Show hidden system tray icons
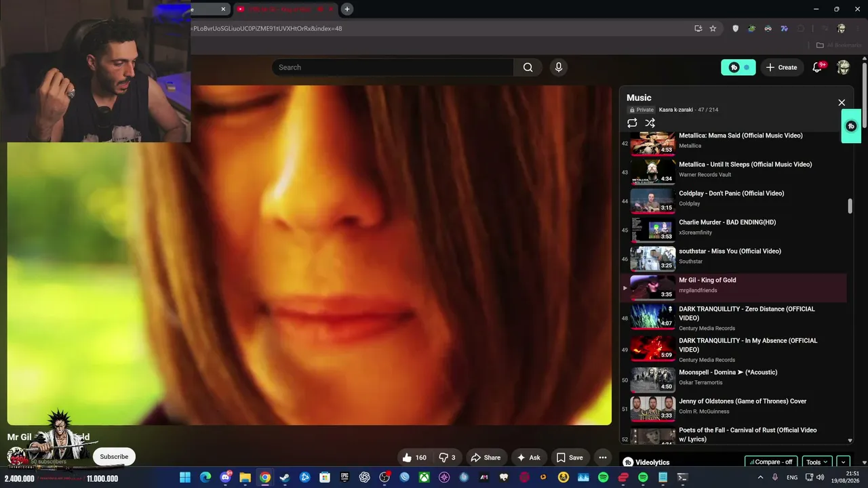The height and width of the screenshot is (488, 868). coord(760,477)
